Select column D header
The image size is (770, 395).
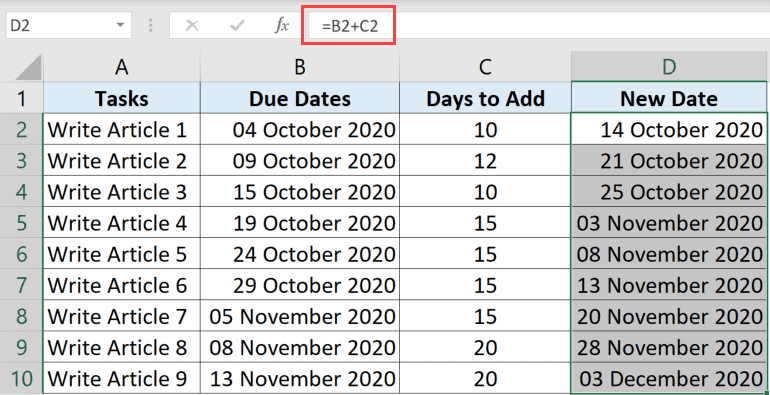click(669, 67)
